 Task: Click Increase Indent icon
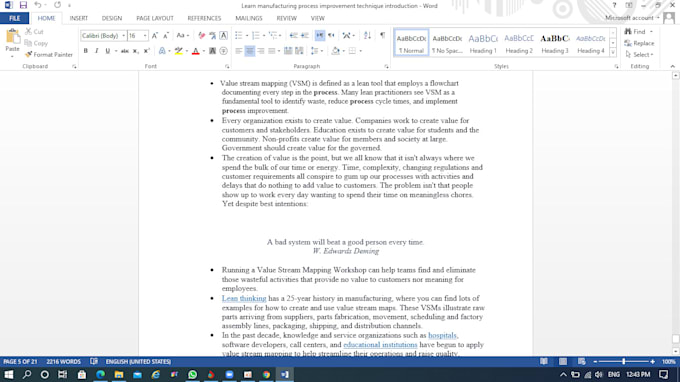[x=305, y=36]
